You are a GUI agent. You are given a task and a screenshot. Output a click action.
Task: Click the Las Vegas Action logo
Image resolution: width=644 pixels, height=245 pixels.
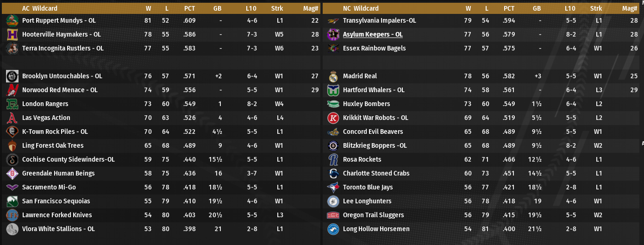pos(13,118)
